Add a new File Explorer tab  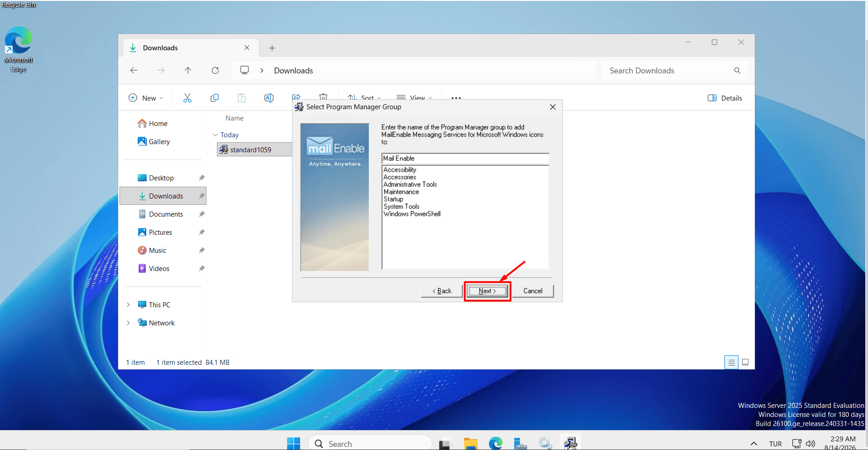(x=272, y=48)
